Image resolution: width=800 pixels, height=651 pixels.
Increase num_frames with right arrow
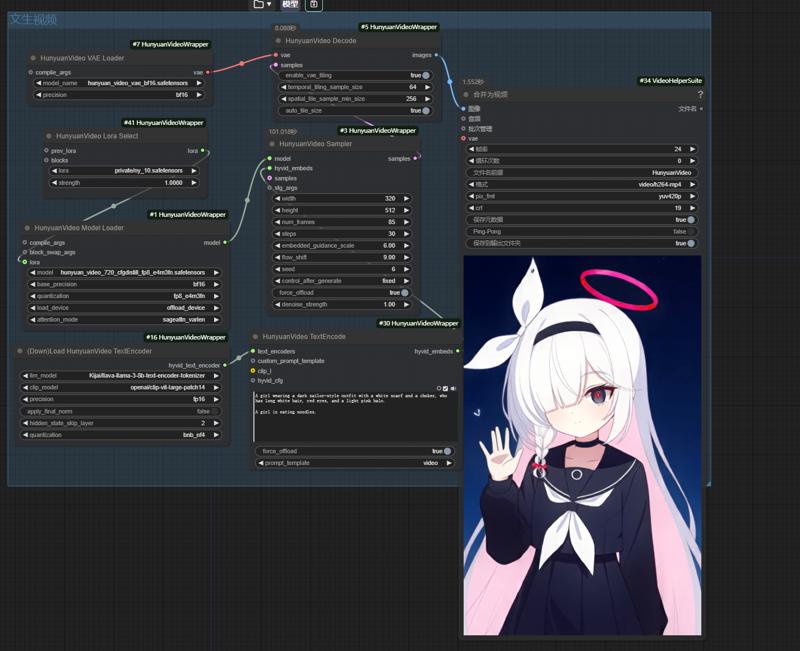(407, 222)
